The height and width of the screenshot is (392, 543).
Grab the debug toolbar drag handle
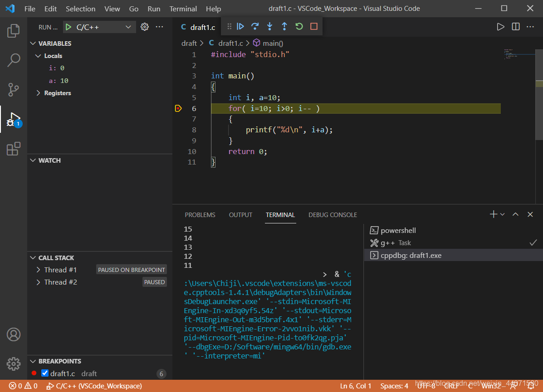(229, 26)
